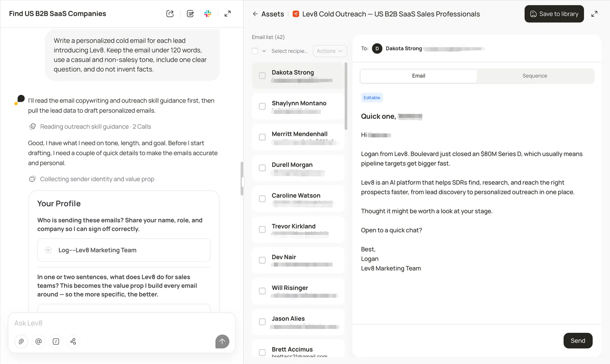Click Dakota Strong's avatar in To field
This screenshot has height=364, width=610.
377,48
